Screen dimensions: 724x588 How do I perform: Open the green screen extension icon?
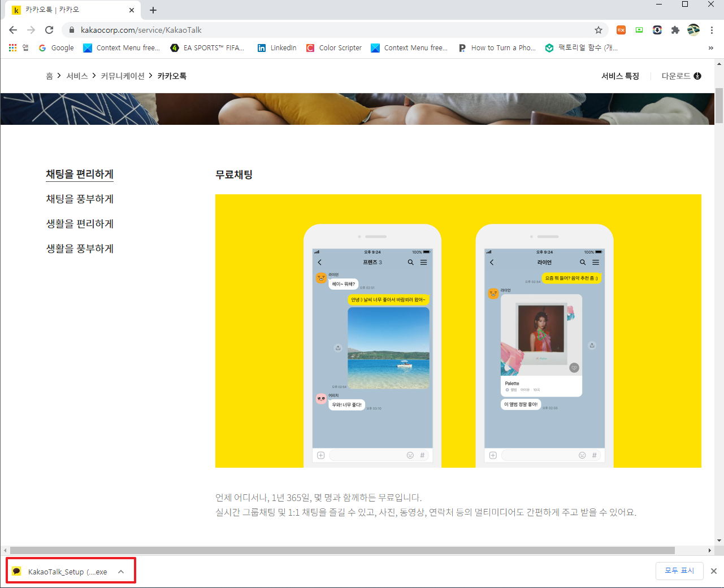[639, 30]
